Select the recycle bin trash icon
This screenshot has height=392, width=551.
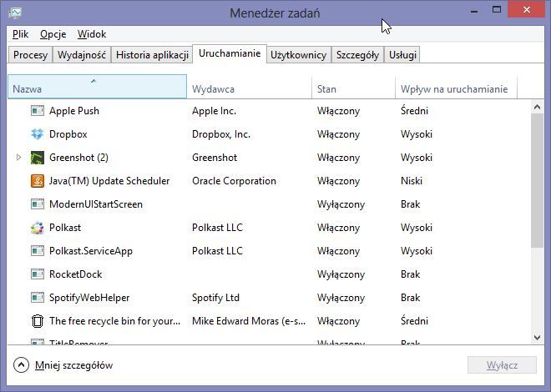click(x=38, y=321)
